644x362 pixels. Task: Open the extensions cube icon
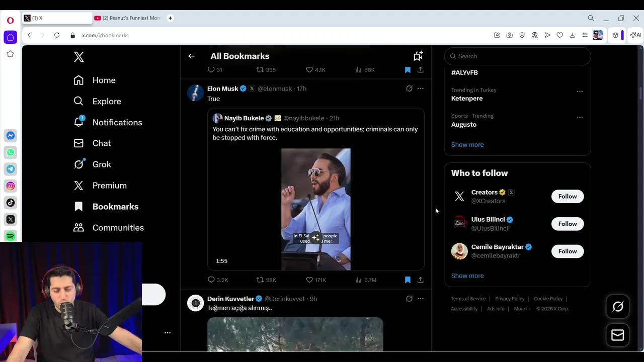(615, 35)
